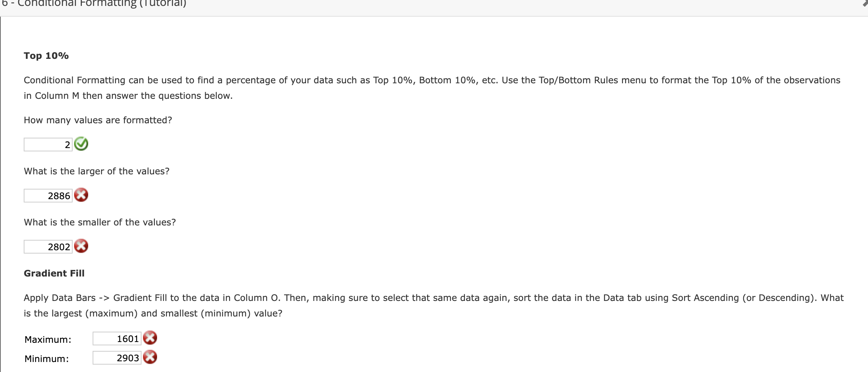The height and width of the screenshot is (372, 868).
Task: Click the Maximum answer field showing 1601
Action: (x=117, y=338)
